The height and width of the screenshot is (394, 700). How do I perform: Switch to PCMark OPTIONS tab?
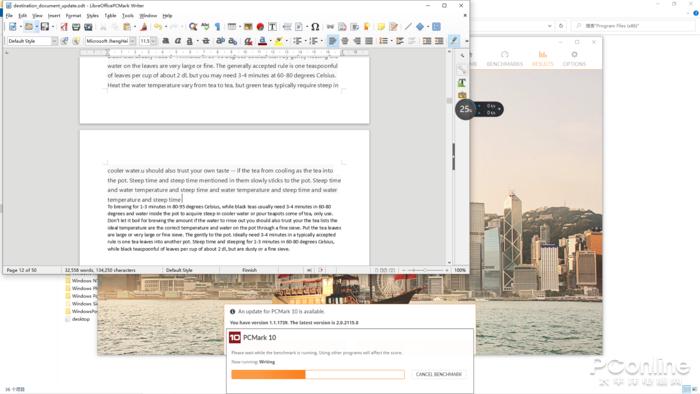pos(574,58)
